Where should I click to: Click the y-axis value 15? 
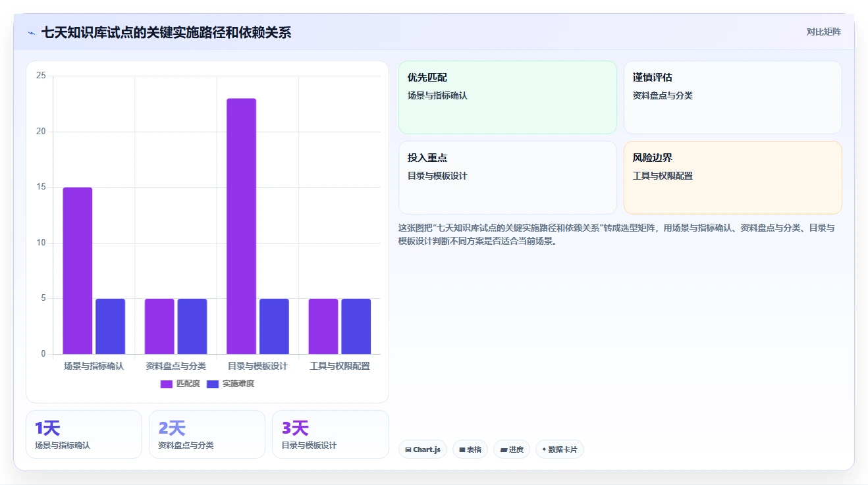41,187
